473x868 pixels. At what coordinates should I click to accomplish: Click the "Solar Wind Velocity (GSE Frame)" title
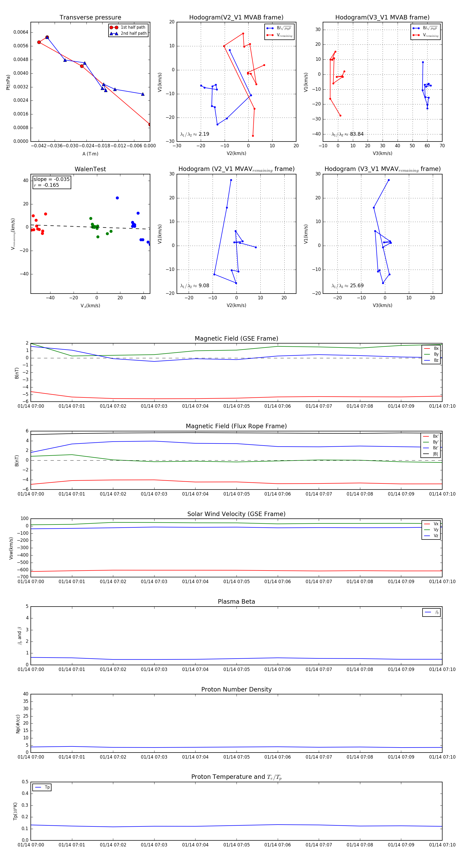[x=236, y=514]
